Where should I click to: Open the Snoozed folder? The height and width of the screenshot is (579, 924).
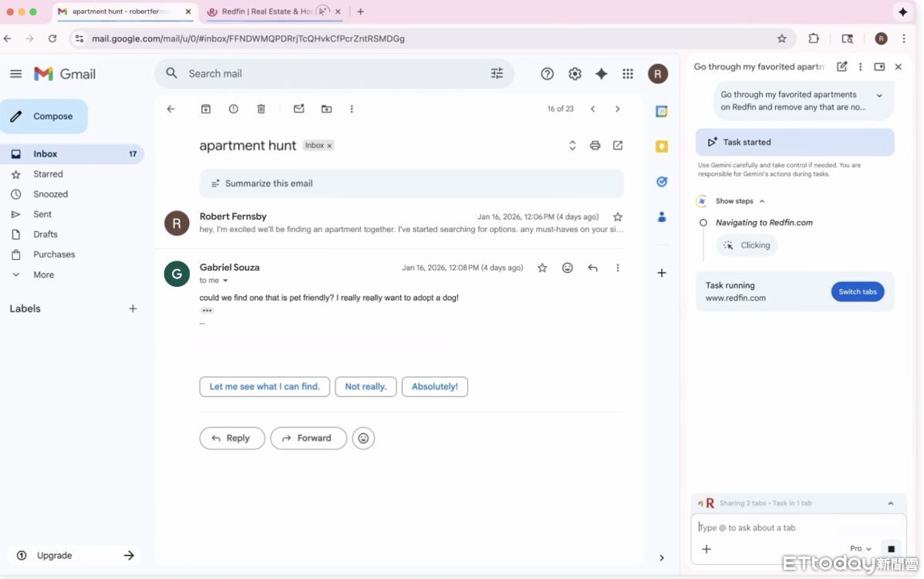coord(50,194)
